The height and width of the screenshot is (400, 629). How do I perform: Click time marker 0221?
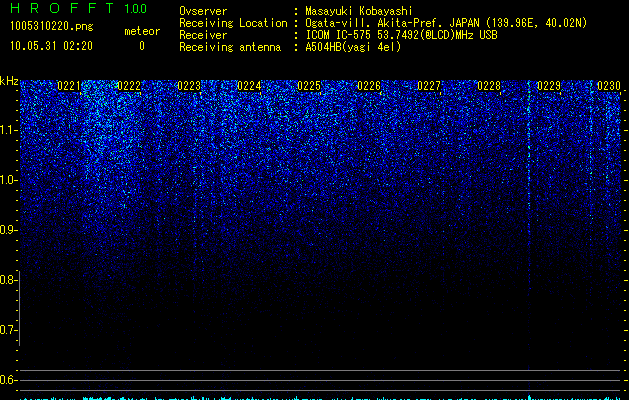(x=69, y=86)
